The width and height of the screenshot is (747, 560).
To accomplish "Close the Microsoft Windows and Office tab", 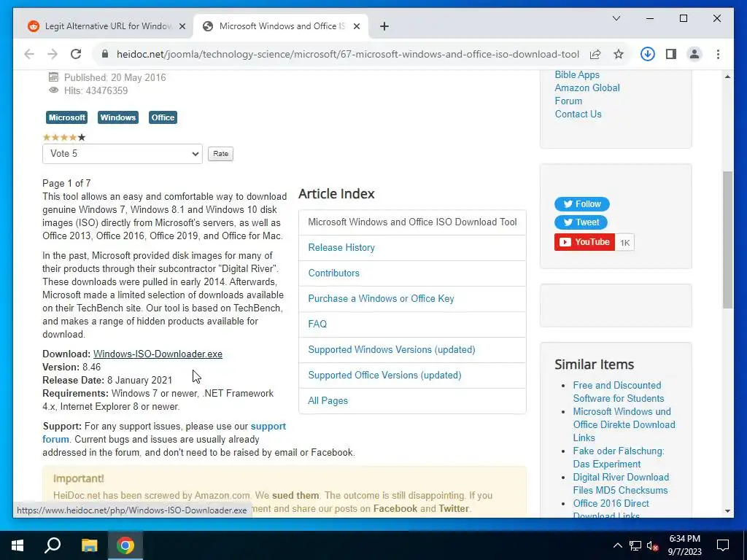I will coord(356,27).
